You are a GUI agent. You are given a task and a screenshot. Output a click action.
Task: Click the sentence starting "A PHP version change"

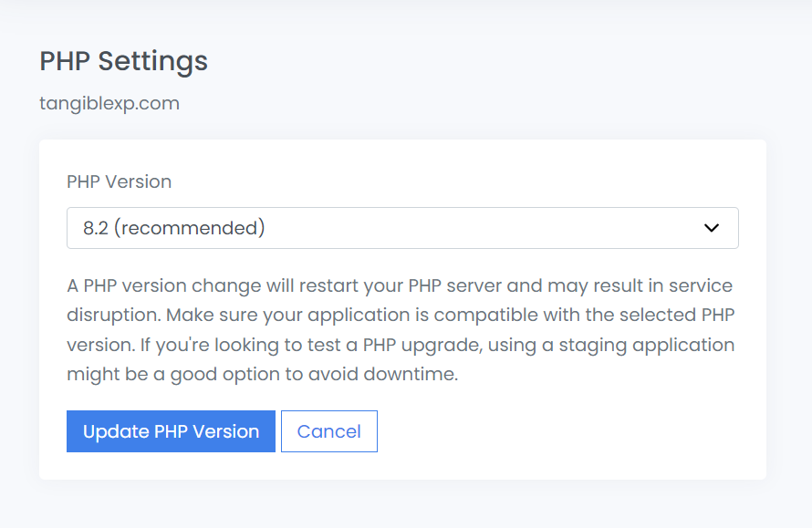(274, 285)
